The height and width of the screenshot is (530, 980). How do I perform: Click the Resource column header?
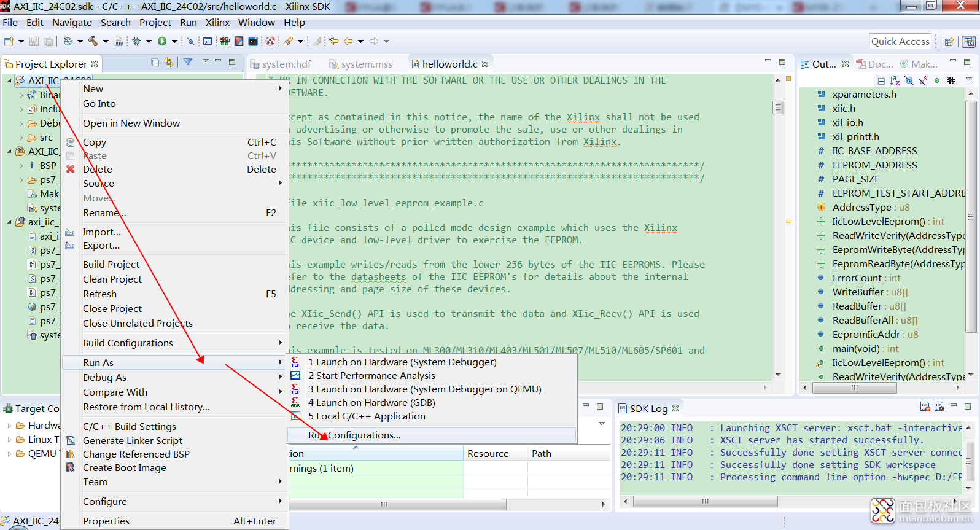pyautogui.click(x=495, y=453)
